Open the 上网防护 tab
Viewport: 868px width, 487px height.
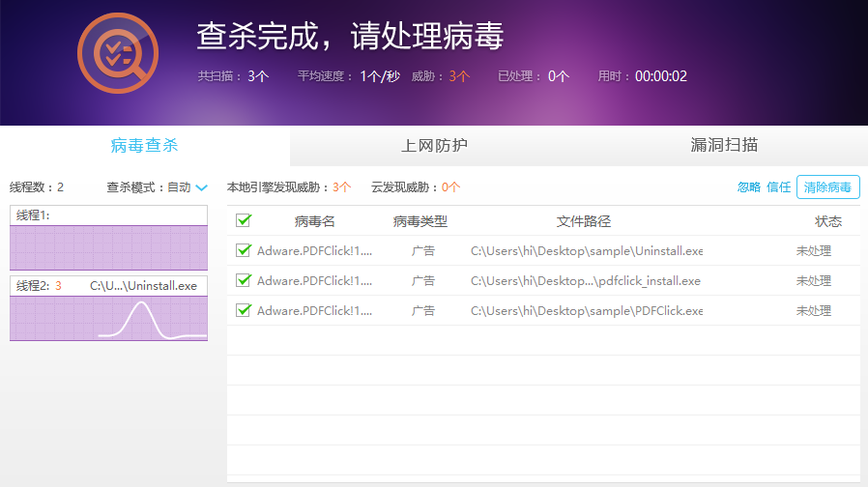coord(434,146)
